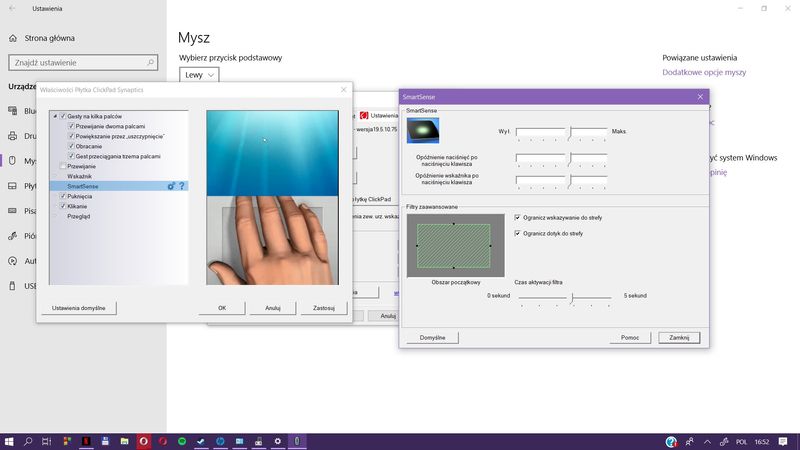Click Ustawienia domyślne button
Viewport: 800px width, 450px height.
[79, 308]
